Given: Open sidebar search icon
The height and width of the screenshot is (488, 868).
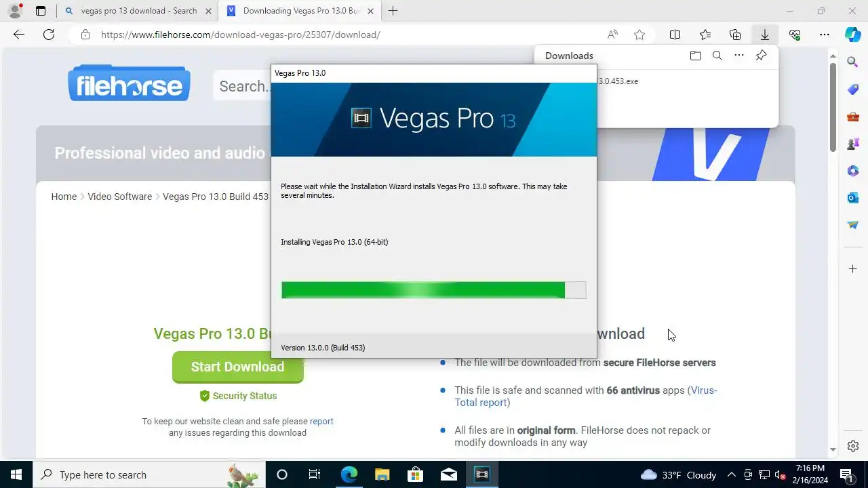Looking at the screenshot, I should click(853, 62).
